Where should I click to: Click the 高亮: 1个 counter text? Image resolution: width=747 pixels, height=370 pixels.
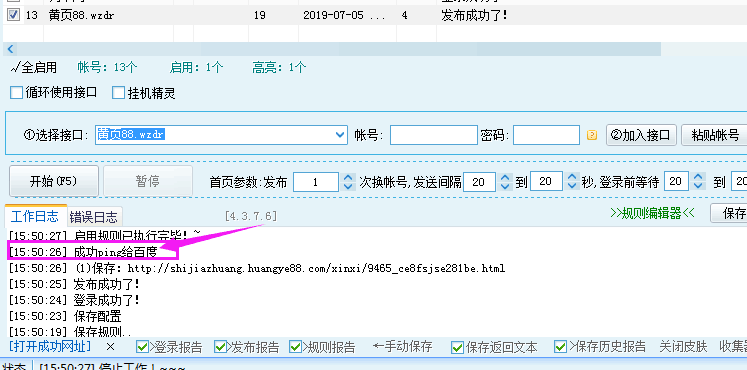tap(279, 68)
